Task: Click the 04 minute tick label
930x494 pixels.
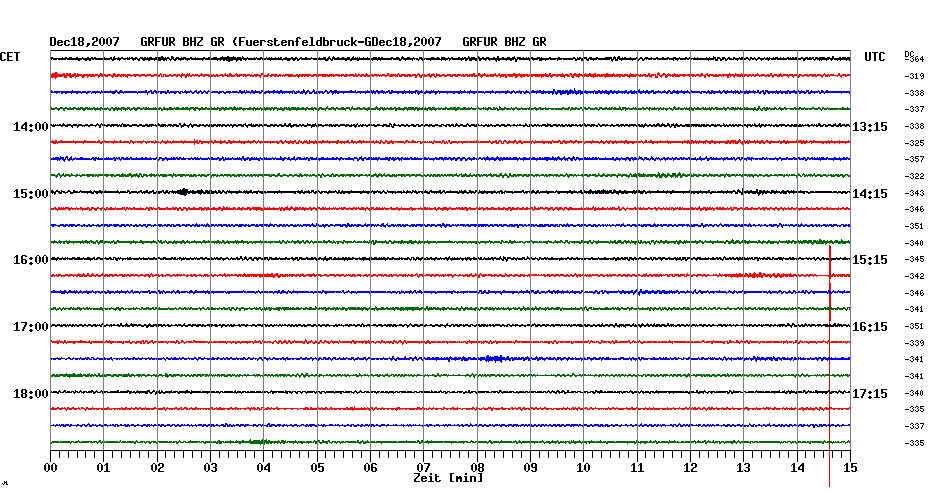Action: tap(264, 468)
